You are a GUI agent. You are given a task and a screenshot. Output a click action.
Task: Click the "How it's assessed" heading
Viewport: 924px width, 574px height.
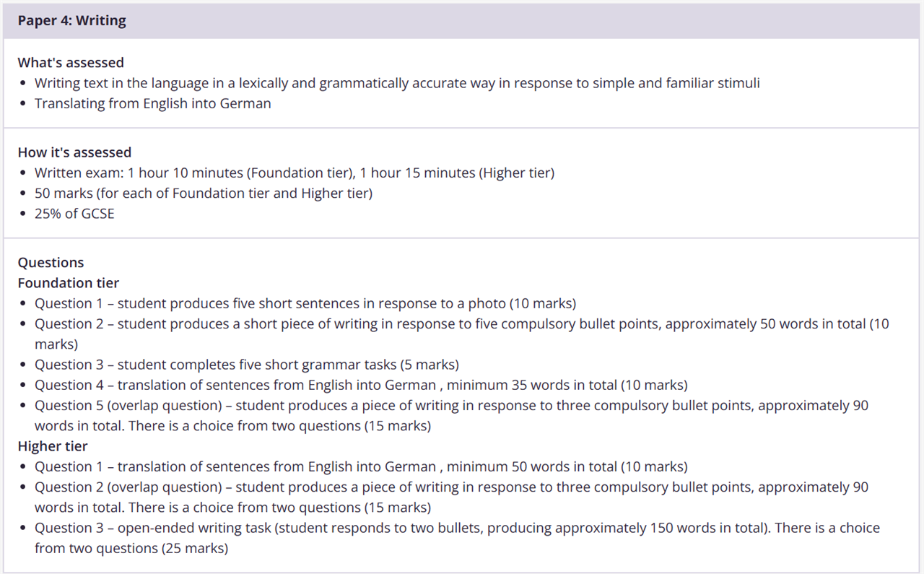click(x=74, y=152)
